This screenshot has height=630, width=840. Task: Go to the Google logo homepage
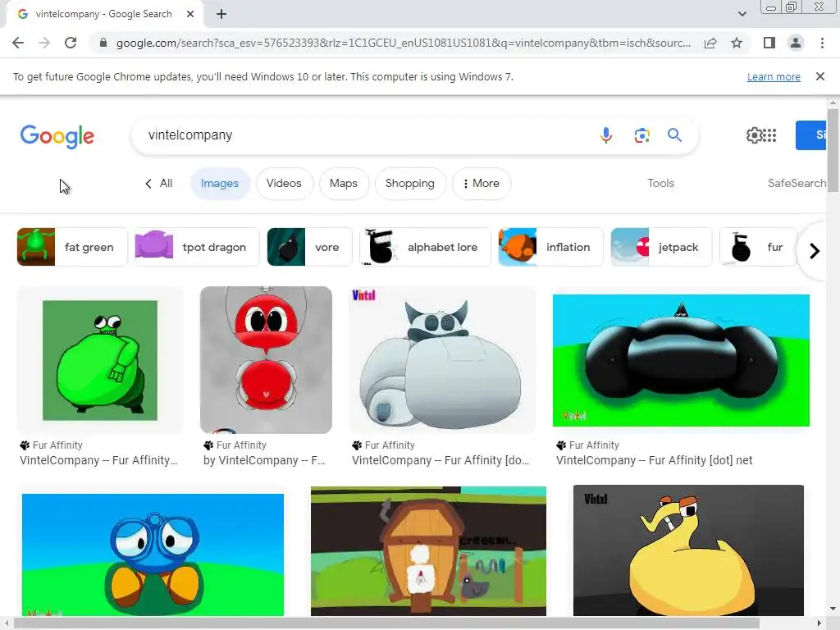[57, 137]
